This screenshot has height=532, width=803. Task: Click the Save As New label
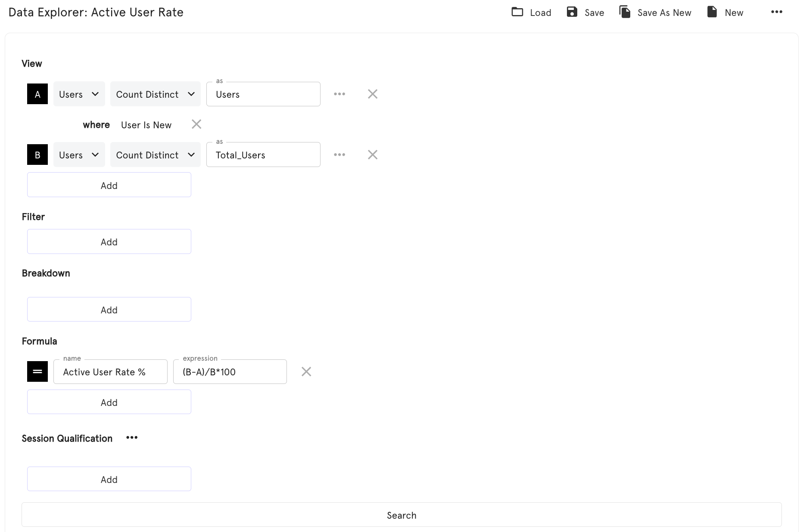click(x=664, y=13)
